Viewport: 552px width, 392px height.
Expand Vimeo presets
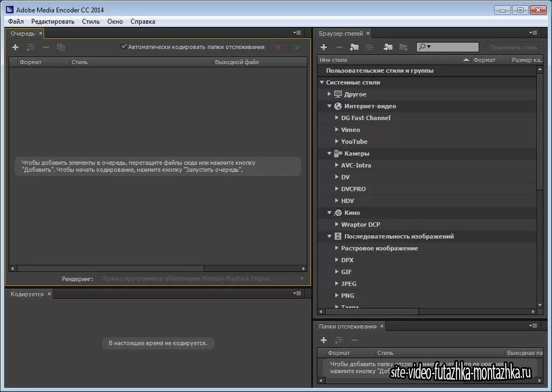pyautogui.click(x=336, y=129)
